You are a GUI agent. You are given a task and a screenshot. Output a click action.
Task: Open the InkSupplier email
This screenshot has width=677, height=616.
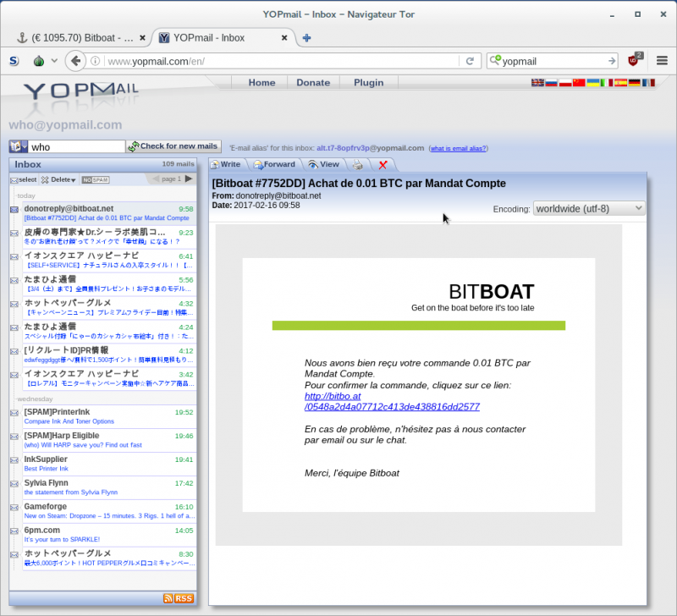pos(109,464)
